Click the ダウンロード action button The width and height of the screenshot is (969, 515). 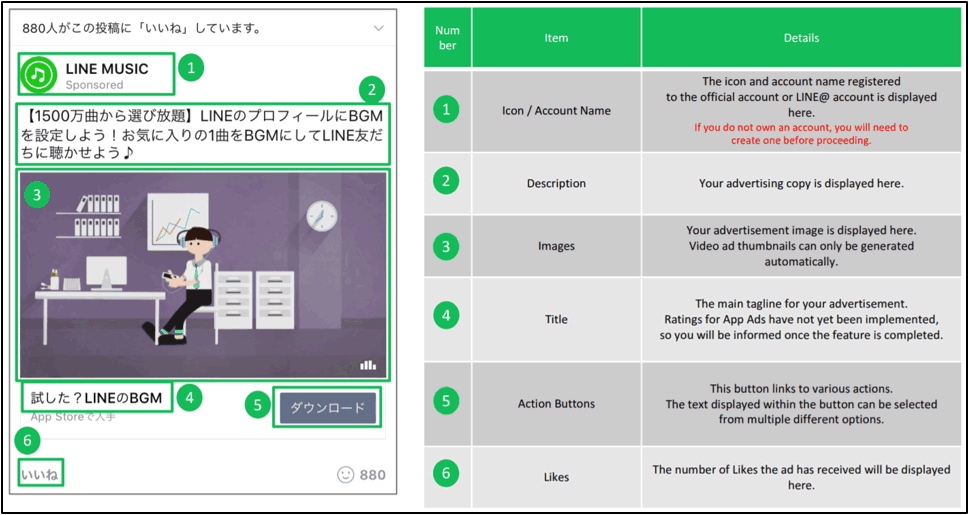point(328,407)
